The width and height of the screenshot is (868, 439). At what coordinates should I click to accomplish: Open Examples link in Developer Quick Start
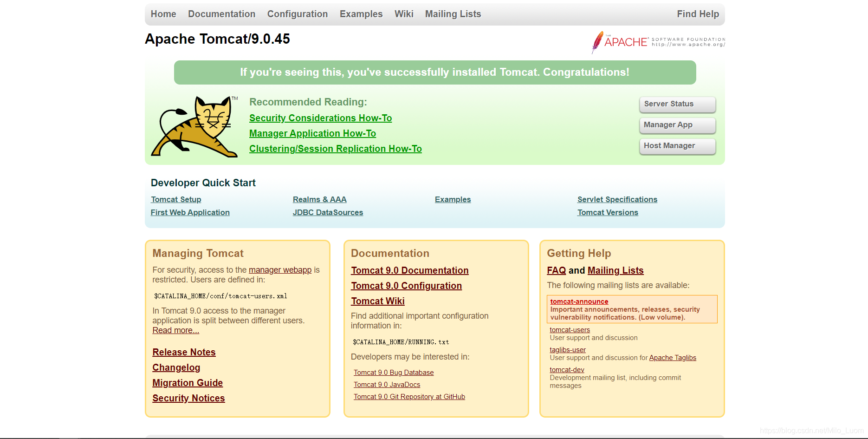[453, 199]
